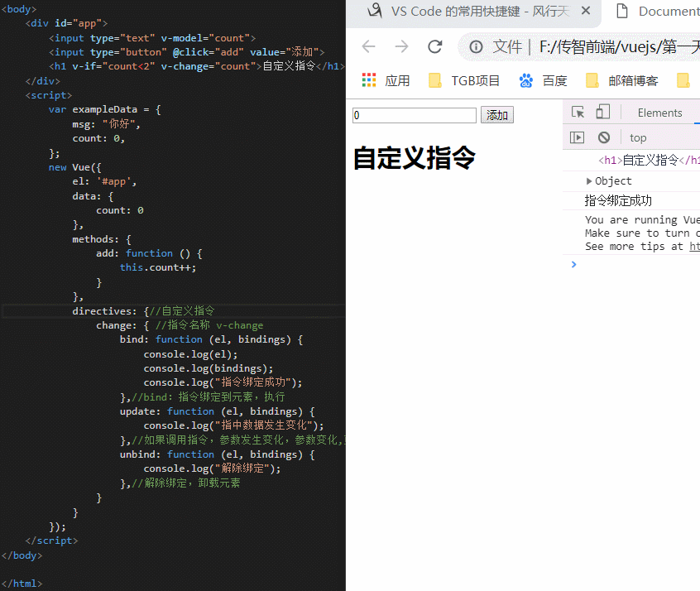Click the var exampleData code line
700x591 pixels.
click(104, 109)
